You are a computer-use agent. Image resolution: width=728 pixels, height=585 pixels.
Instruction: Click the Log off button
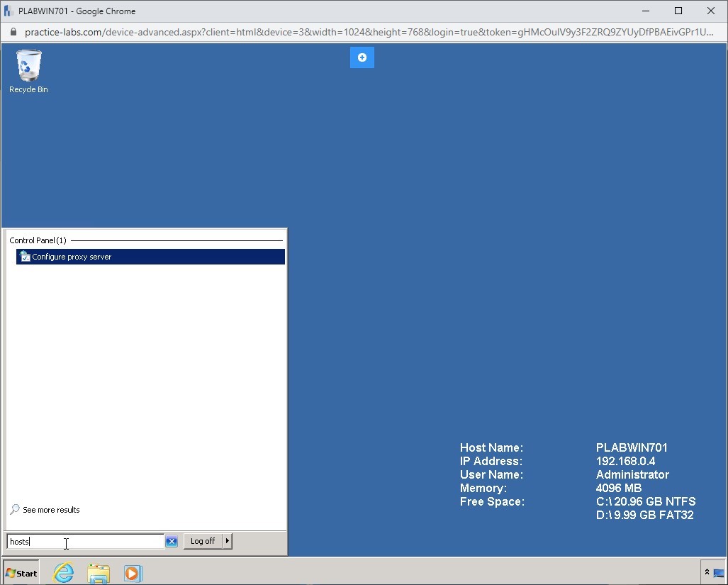coord(203,541)
